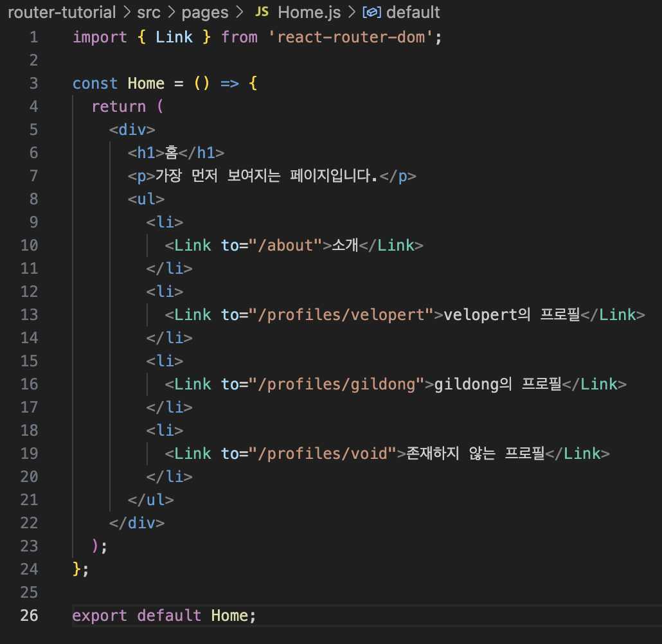
Task: Expand chevron after router-tutorial breadcrumb
Action: pyautogui.click(x=127, y=12)
